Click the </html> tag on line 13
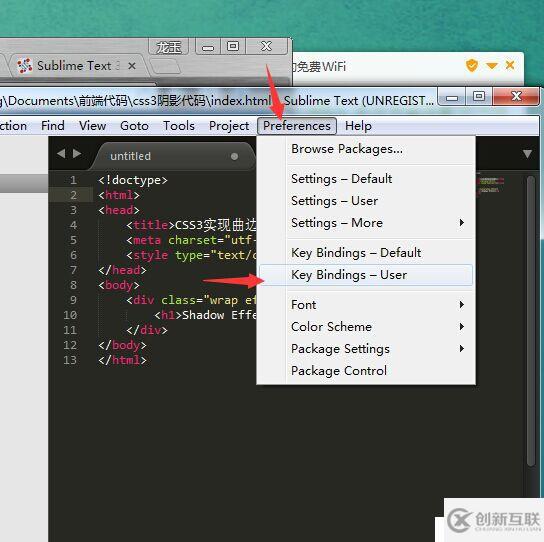The width and height of the screenshot is (544, 542). (122, 360)
